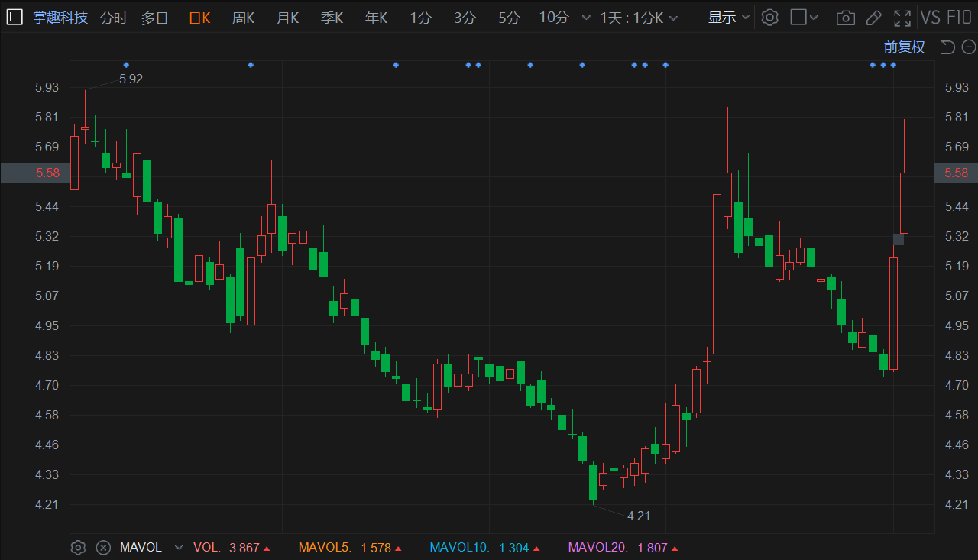
Task: Click the MAVOL5: 1.578 value
Action: tap(350, 548)
